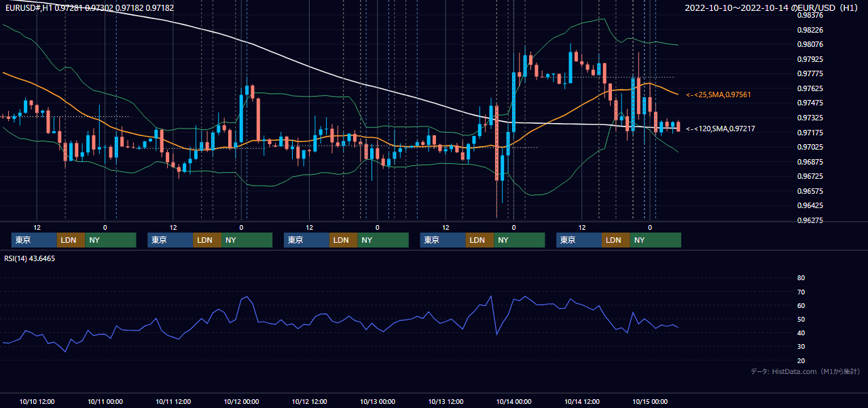
Task: Pick the 0.97175 price axis label
Action: pyautogui.click(x=810, y=132)
